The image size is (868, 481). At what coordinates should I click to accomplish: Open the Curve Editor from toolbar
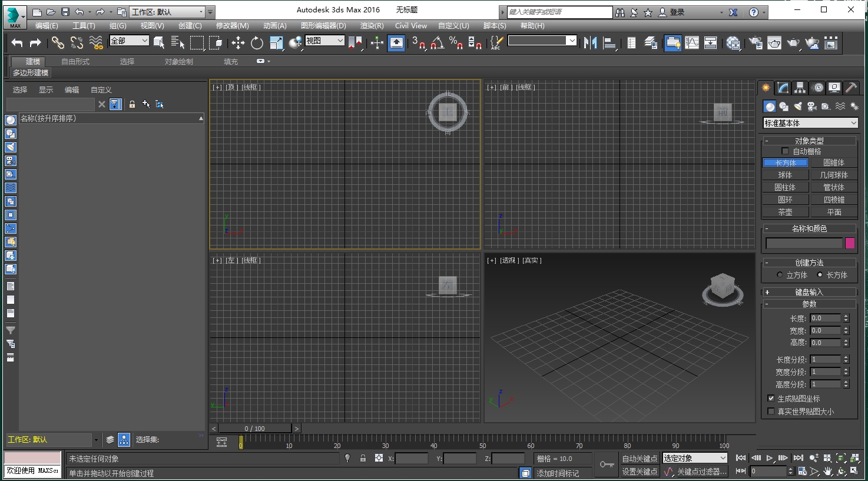(692, 42)
